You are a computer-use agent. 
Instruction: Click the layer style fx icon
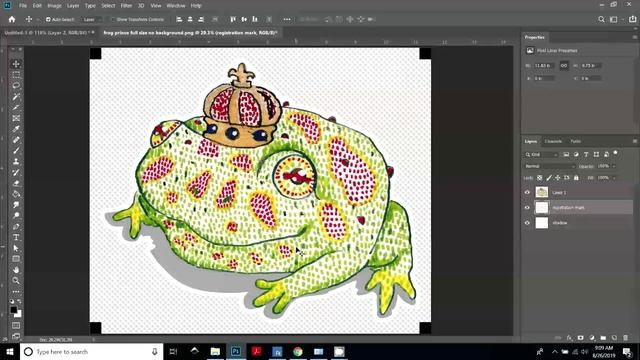click(569, 338)
